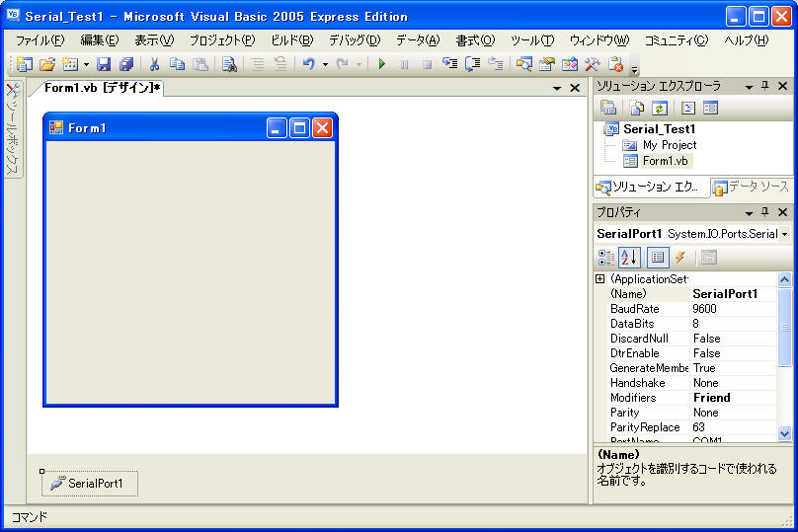
Task: Open the コミュニティ(C) menu
Action: coord(676,40)
